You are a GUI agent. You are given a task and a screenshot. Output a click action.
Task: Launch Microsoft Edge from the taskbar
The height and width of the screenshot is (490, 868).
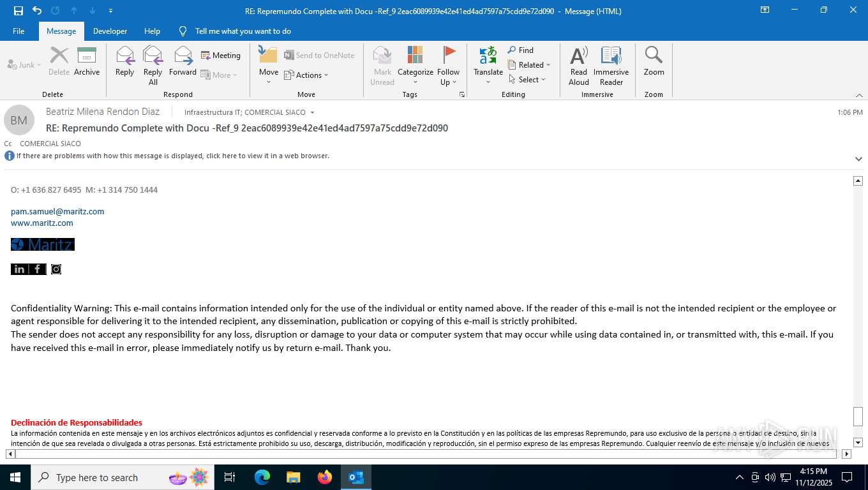262,477
